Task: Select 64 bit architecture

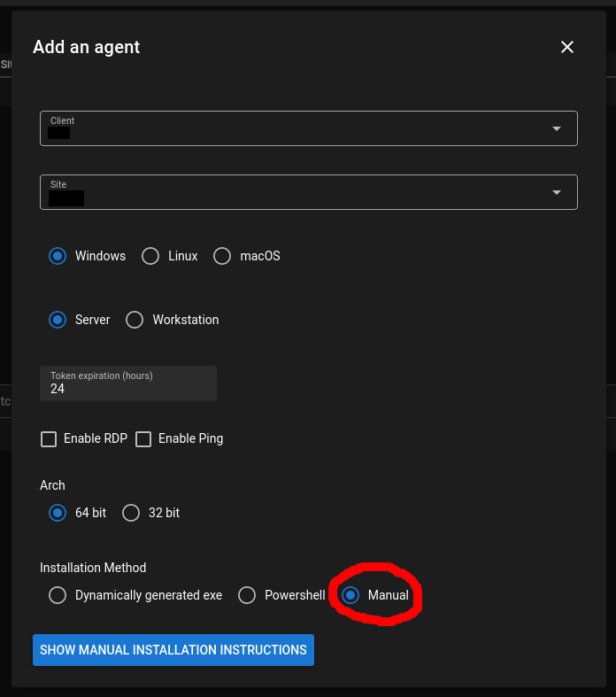Action: tap(58, 513)
